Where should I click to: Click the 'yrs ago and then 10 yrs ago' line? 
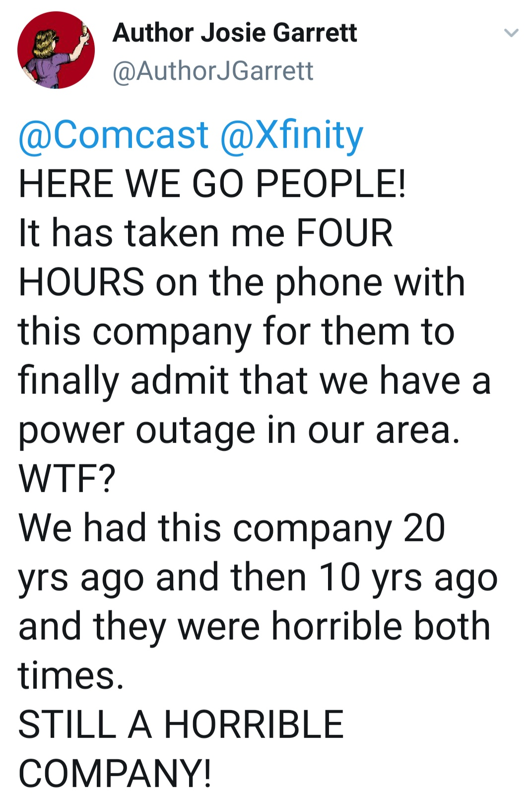click(258, 577)
